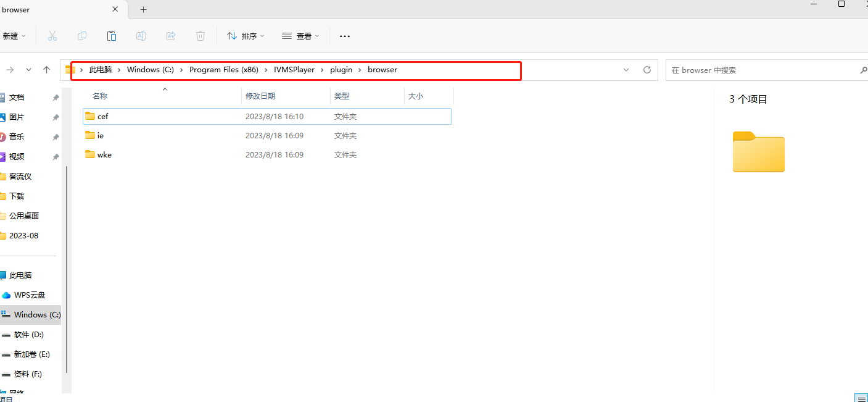Screen dimensions: 868x402
Task: Expand the chevron after Windows (C:) in path
Action: (x=182, y=70)
